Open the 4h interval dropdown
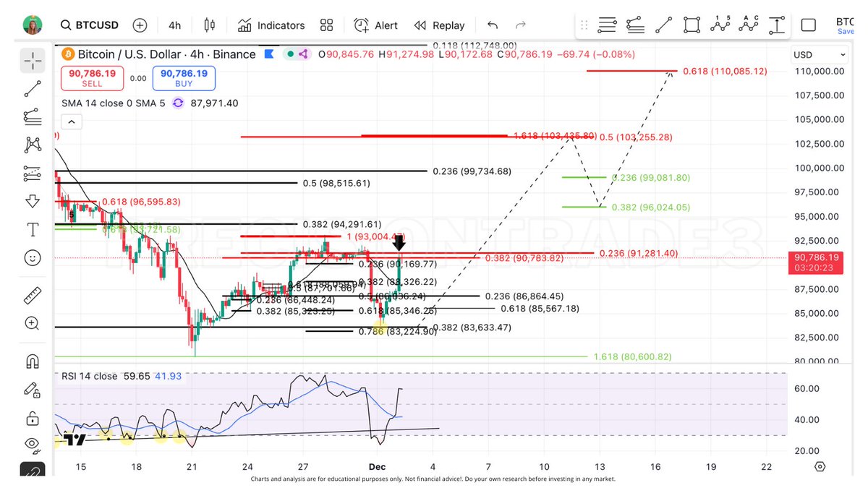Image resolution: width=868 pixels, height=488 pixels. (x=174, y=25)
